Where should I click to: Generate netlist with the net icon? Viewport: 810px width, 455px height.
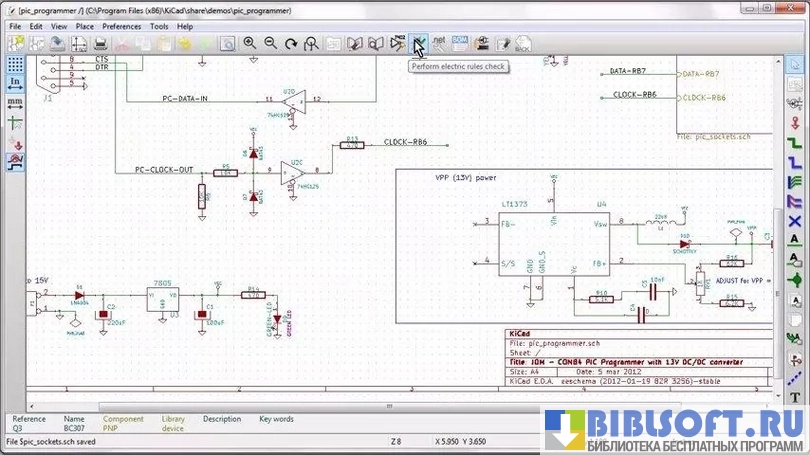439,44
